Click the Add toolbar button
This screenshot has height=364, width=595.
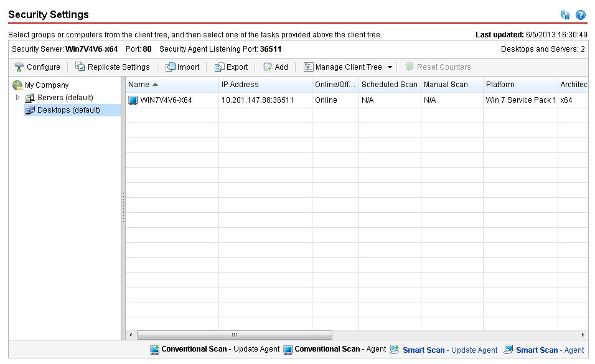pos(276,67)
